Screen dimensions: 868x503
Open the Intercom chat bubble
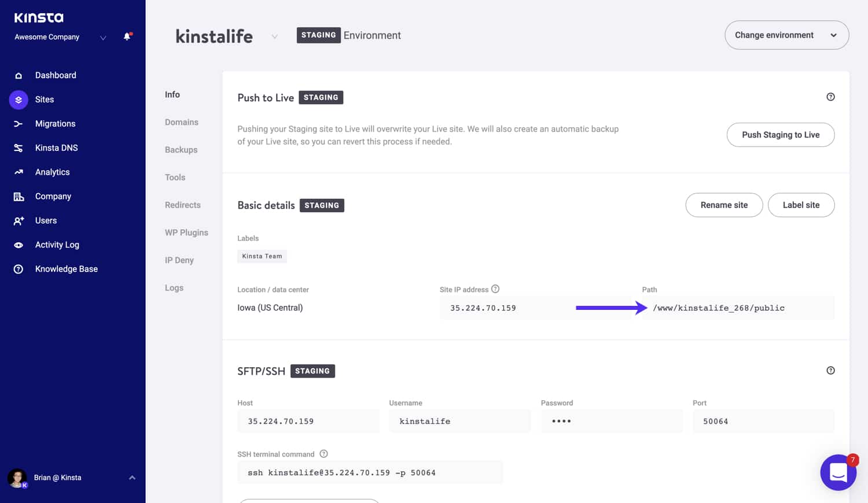point(838,472)
